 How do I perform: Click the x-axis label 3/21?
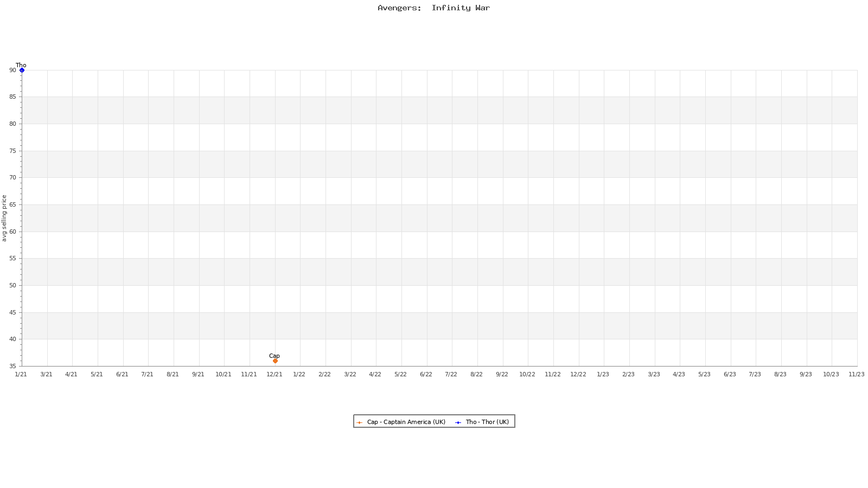47,374
